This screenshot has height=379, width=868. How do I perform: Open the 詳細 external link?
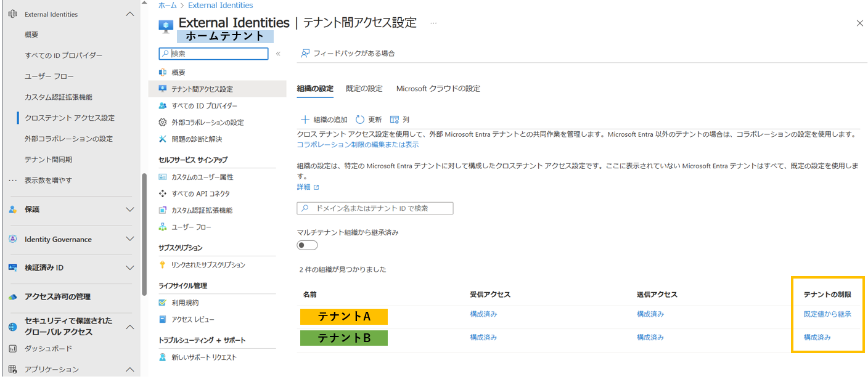point(308,187)
